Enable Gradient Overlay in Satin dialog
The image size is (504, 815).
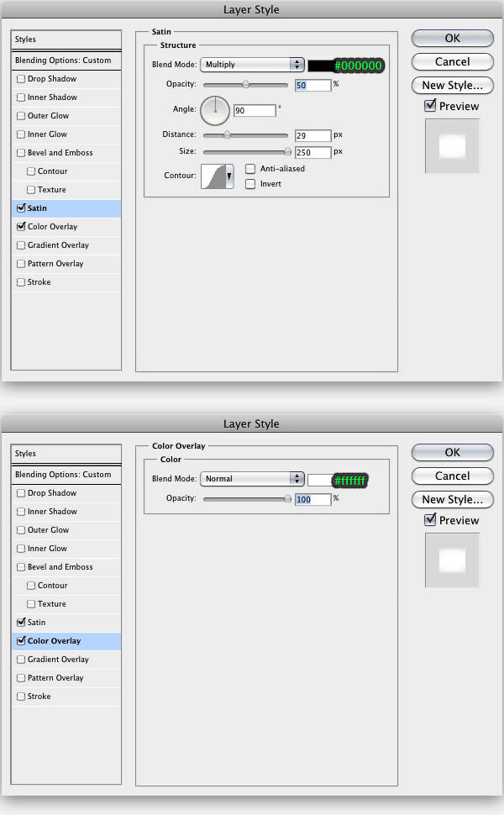[x=21, y=244]
